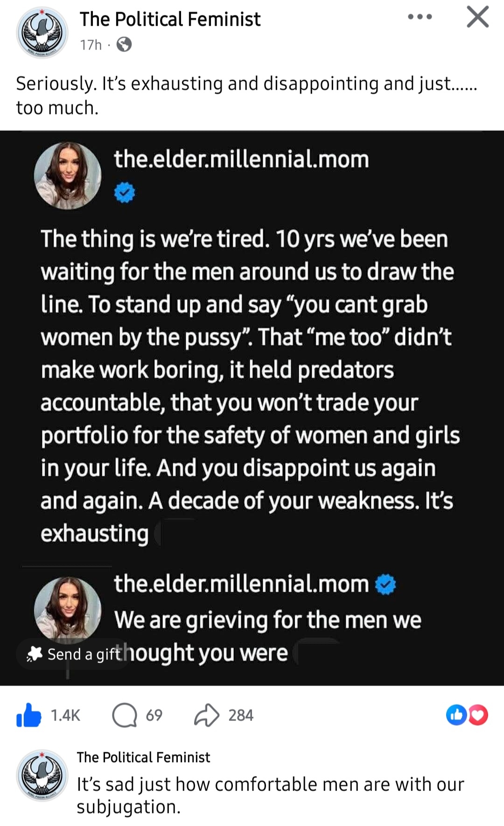Click The Political Feminist page avatar in header
Screen dimensions: 504x826
42,32
